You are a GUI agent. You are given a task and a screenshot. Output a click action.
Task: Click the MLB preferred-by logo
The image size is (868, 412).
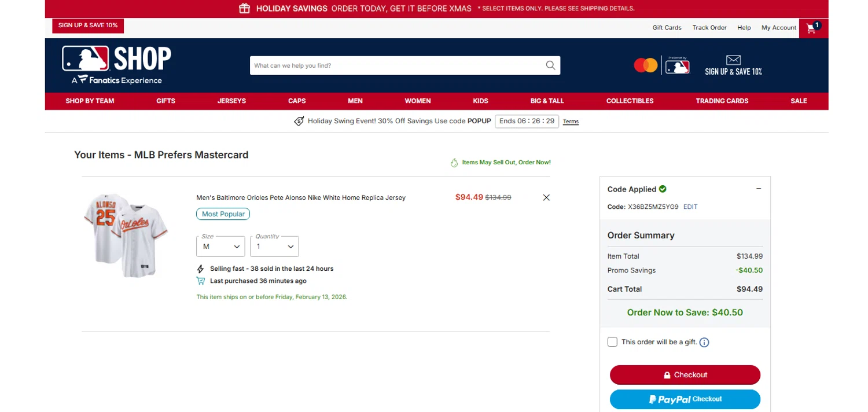pos(678,65)
